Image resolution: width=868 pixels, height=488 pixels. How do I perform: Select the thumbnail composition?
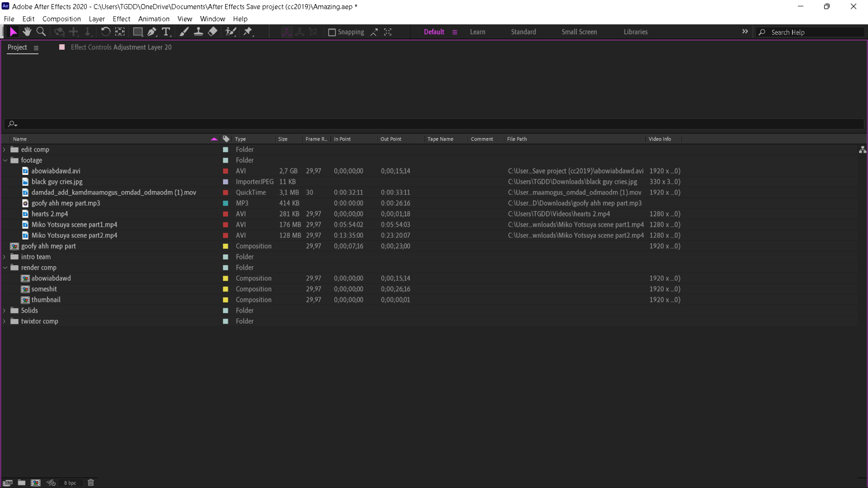pyautogui.click(x=46, y=300)
